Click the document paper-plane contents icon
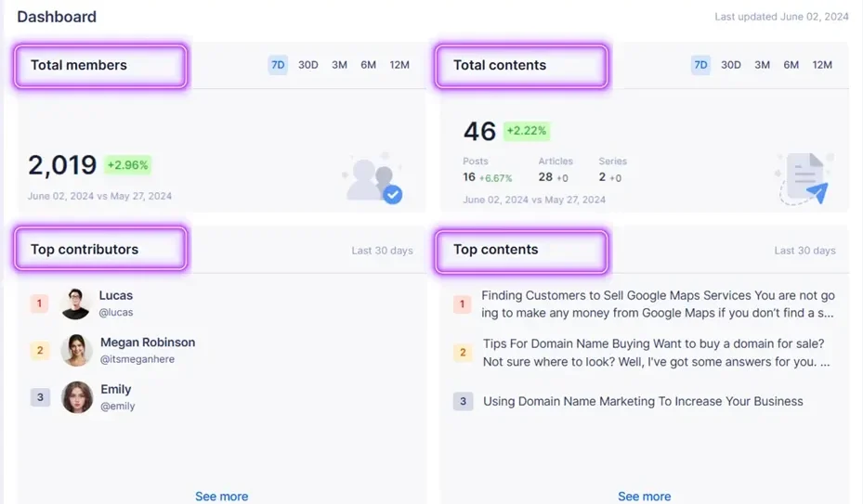This screenshot has width=863, height=504. [x=803, y=179]
